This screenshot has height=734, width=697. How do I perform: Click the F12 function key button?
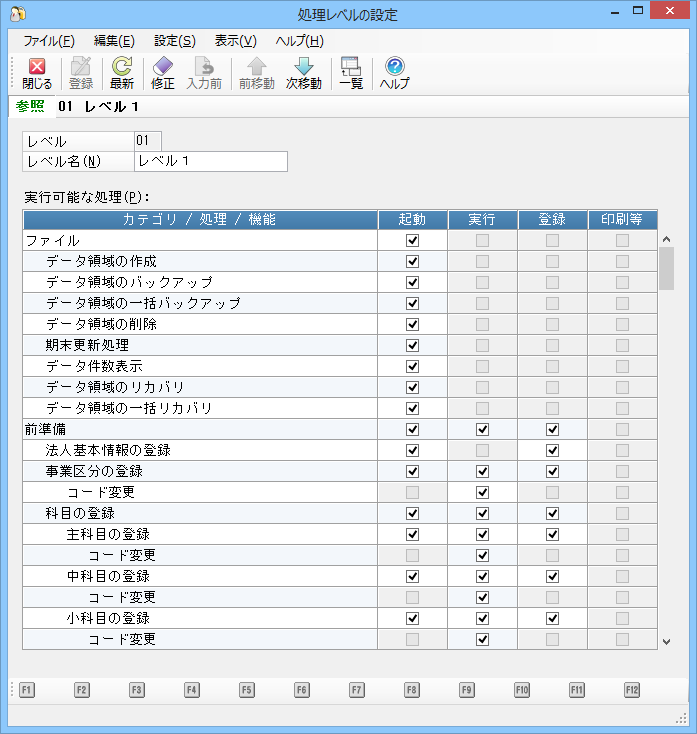(x=632, y=690)
